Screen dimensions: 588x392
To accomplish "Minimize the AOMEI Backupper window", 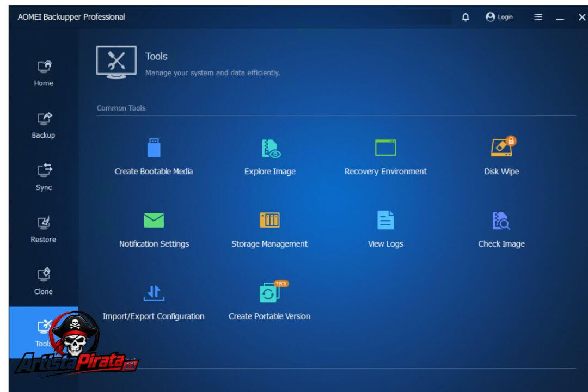I will [560, 17].
